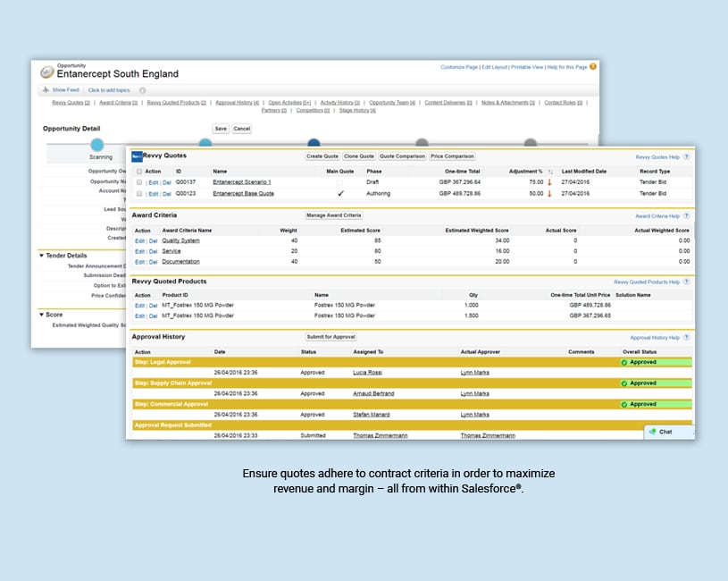
Task: Open the Revvy Quotes Help question icon
Action: point(686,157)
